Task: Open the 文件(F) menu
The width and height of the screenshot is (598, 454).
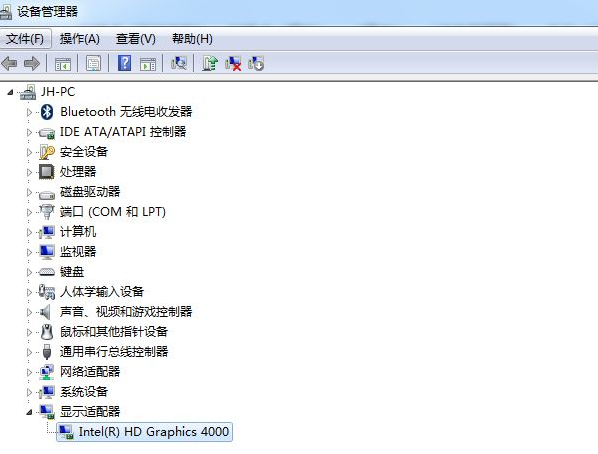Action: tap(25, 39)
